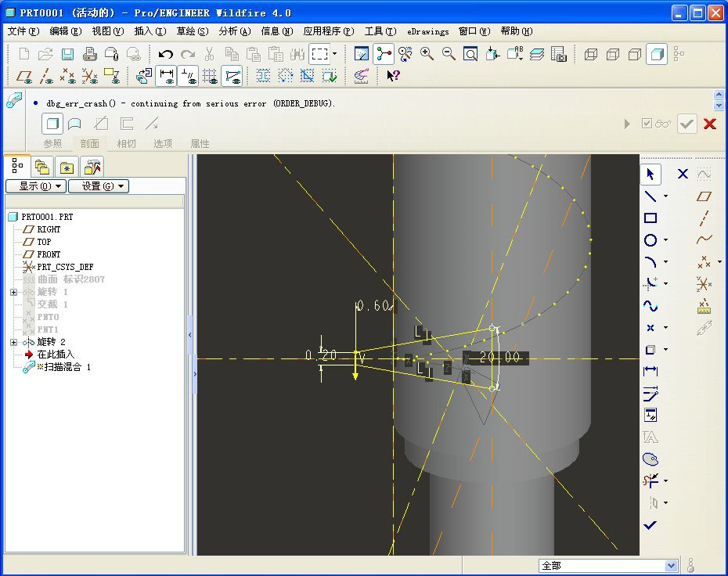
Task: Open the 剖面 dashboard tab
Action: 89,144
